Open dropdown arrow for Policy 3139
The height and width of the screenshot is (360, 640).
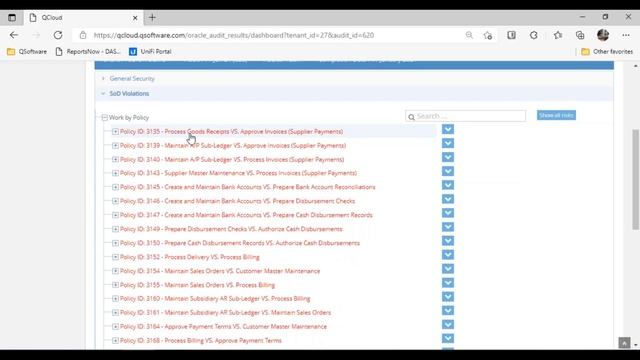click(x=448, y=143)
